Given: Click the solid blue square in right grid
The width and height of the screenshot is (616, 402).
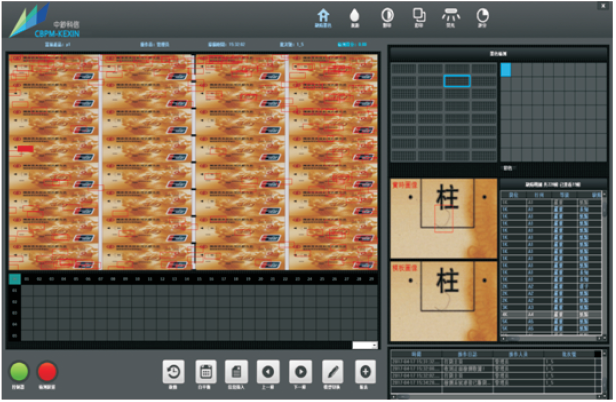Looking at the screenshot, I should point(506,69).
